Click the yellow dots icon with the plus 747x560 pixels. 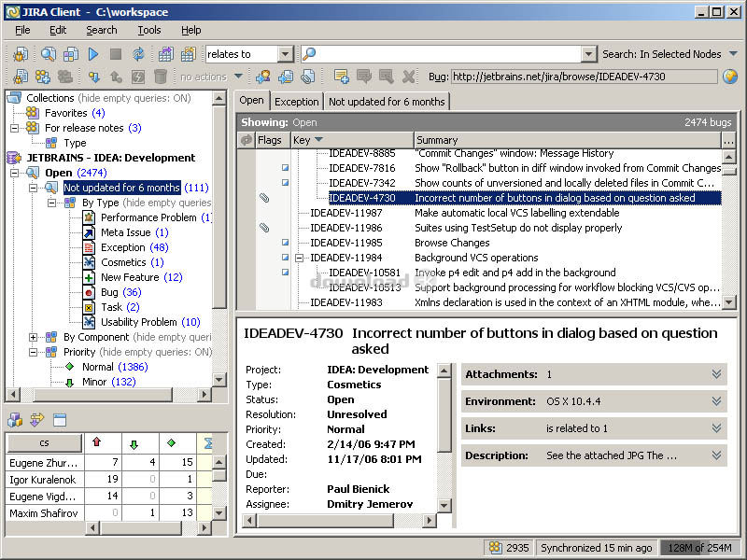(42, 77)
